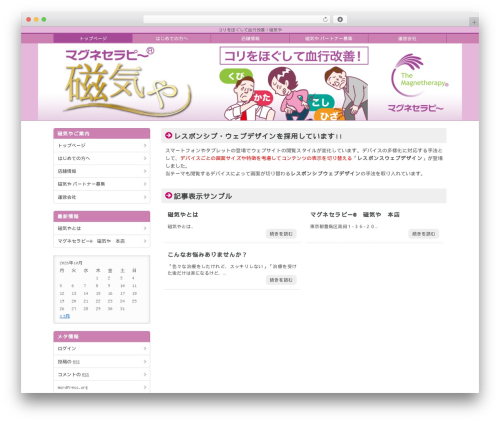
Task: Click chevron on sidebar 磁気やとは row
Action: tap(145, 228)
